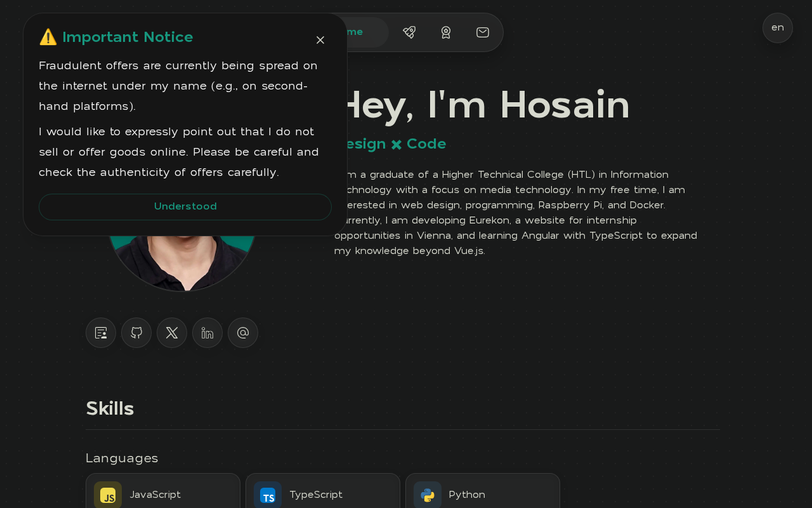Open the 'en' language selector
812x508 pixels.
pyautogui.click(x=778, y=28)
